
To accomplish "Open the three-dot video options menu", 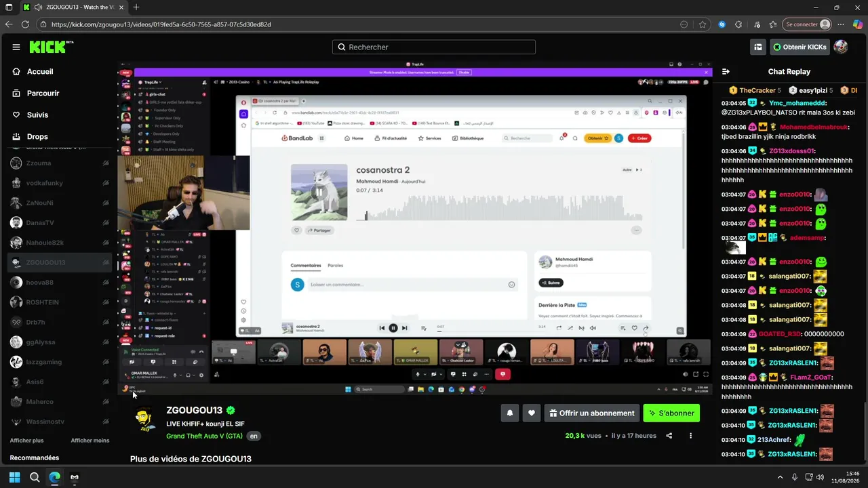I will (x=690, y=436).
